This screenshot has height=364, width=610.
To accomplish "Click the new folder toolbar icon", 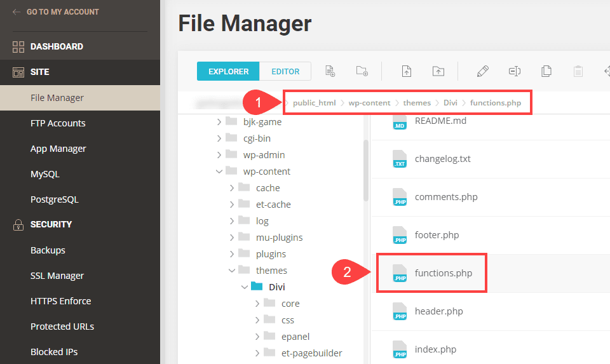I will (x=362, y=71).
